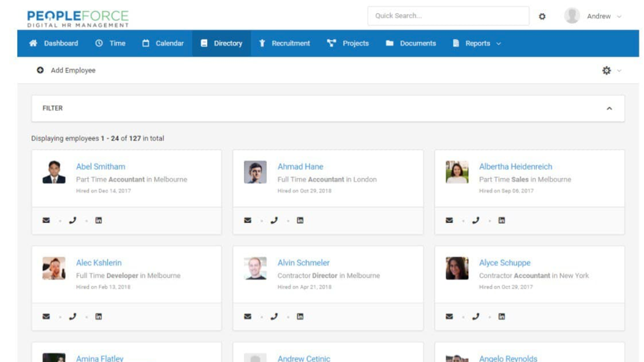Open the Calendar tab

click(x=163, y=43)
